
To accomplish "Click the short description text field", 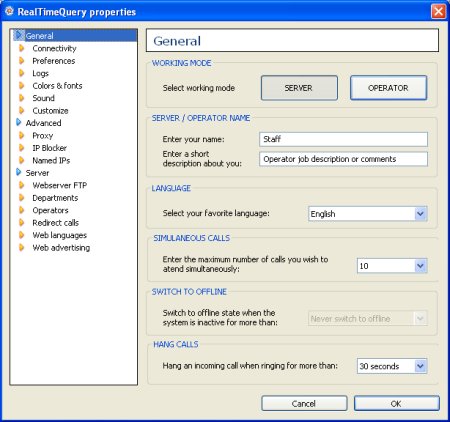I will coord(343,159).
